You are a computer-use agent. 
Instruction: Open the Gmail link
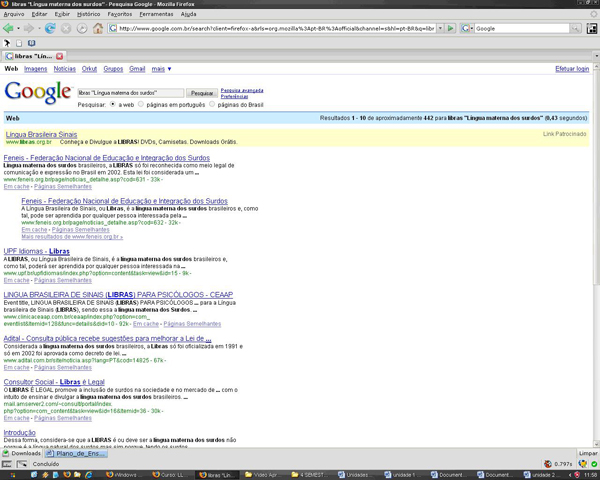tap(137, 69)
